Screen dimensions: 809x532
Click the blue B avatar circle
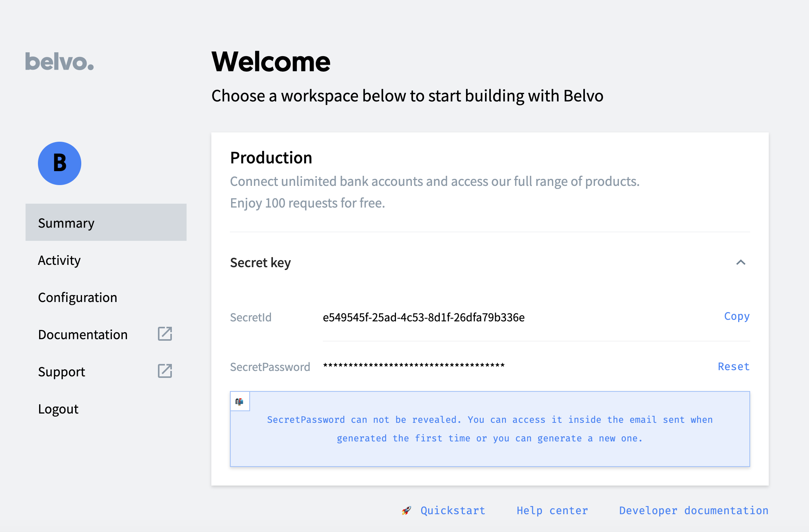coord(60,163)
